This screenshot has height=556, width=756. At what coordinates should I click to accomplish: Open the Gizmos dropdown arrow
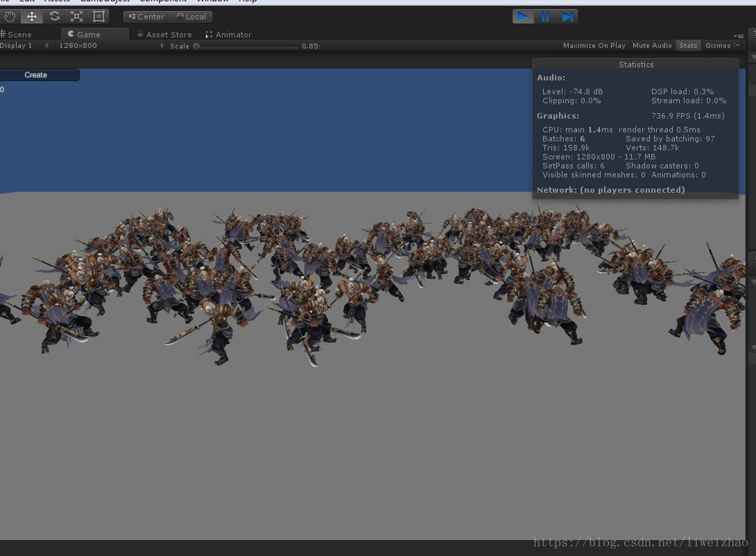coord(738,46)
